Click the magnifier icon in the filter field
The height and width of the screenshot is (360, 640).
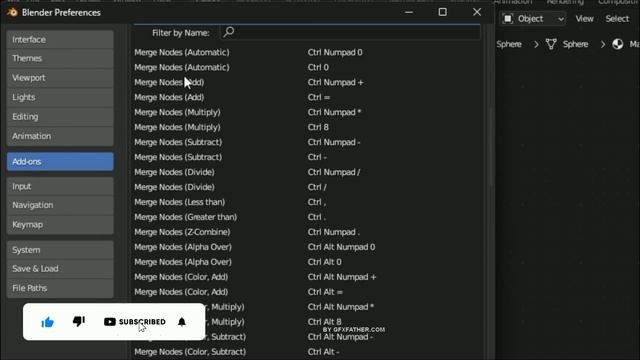tap(229, 32)
